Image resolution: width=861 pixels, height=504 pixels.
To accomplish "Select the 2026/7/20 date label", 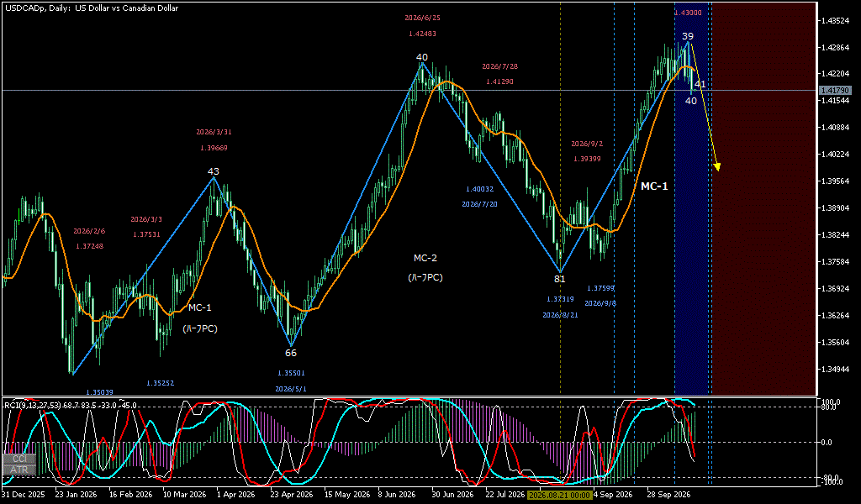I will [x=480, y=204].
